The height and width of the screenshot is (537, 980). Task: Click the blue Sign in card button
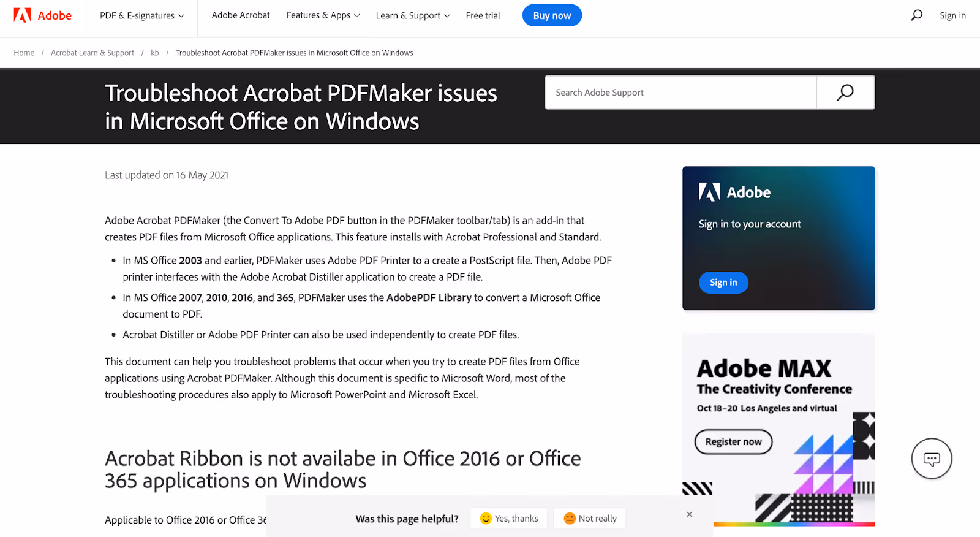(x=723, y=283)
